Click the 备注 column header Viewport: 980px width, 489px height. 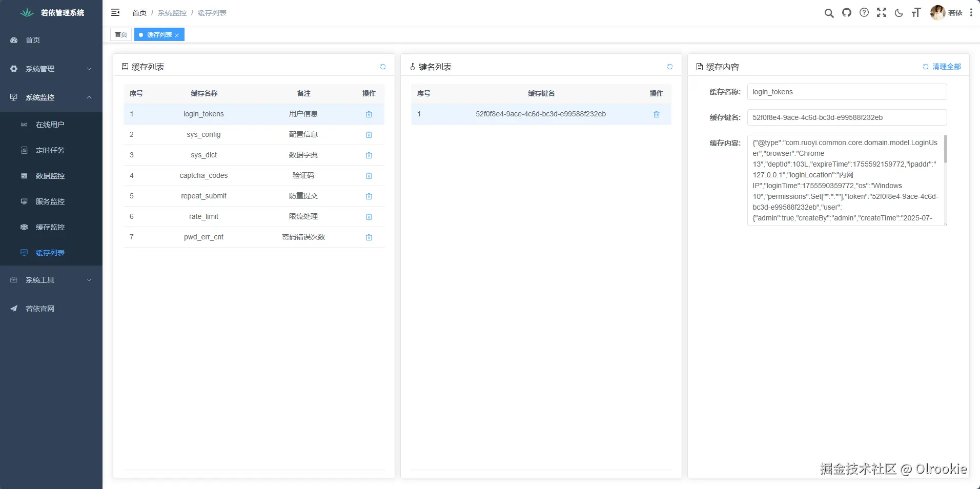tap(304, 93)
